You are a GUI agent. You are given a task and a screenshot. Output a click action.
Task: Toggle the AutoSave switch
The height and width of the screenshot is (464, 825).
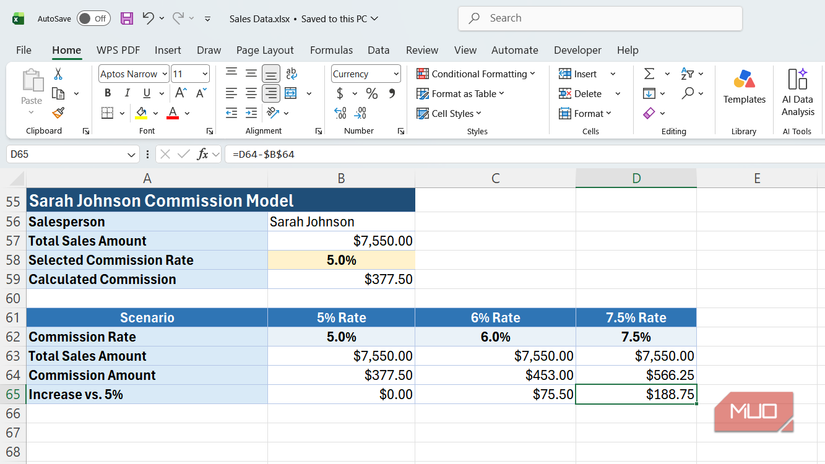94,18
